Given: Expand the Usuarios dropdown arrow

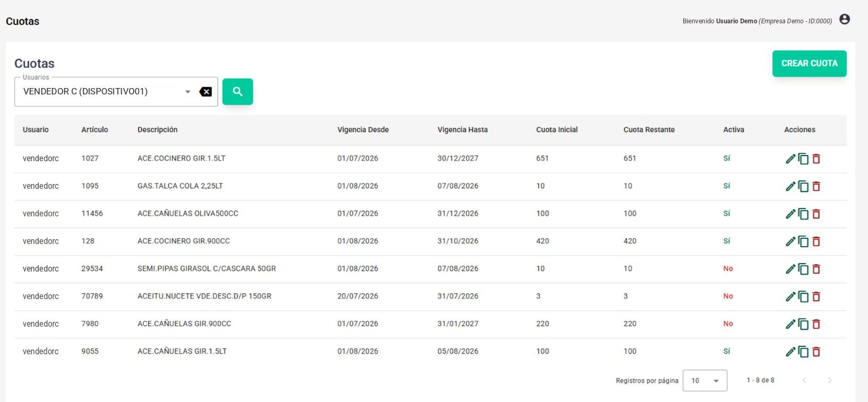Looking at the screenshot, I should (188, 92).
